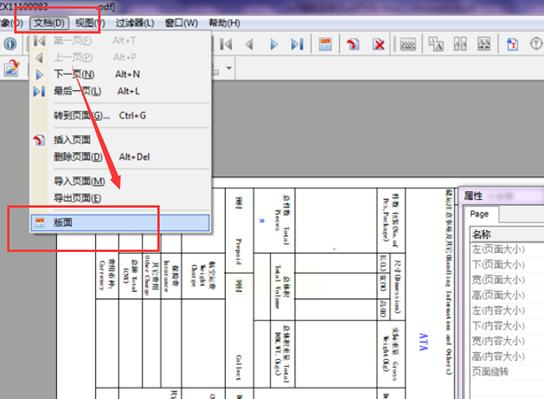Switch to the Page tab in 属性 panel
This screenshot has height=399, width=544.
480,214
